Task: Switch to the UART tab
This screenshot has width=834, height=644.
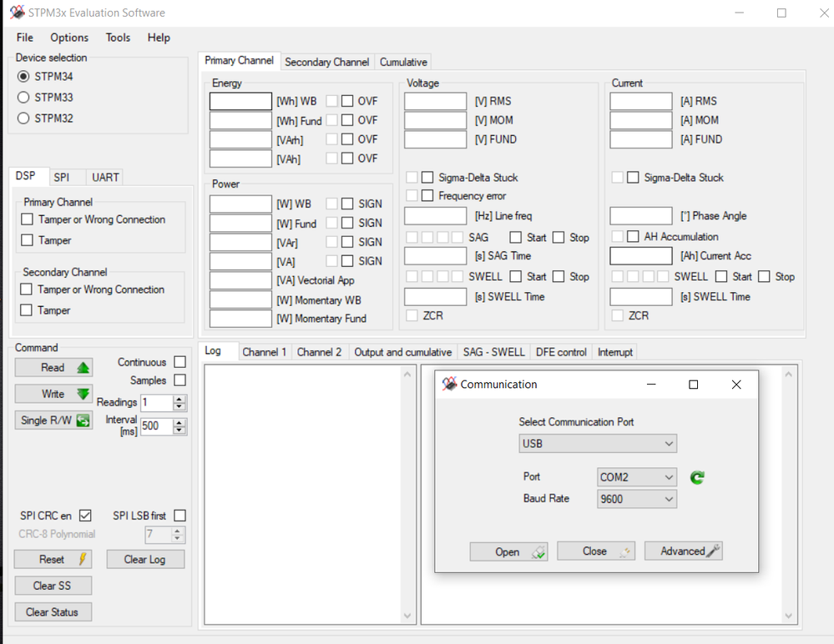Action: click(x=105, y=178)
